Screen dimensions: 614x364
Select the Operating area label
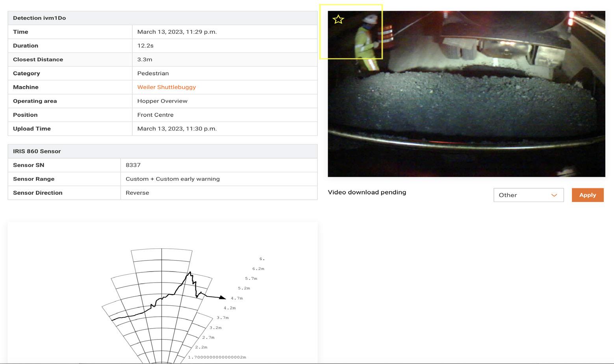point(35,101)
